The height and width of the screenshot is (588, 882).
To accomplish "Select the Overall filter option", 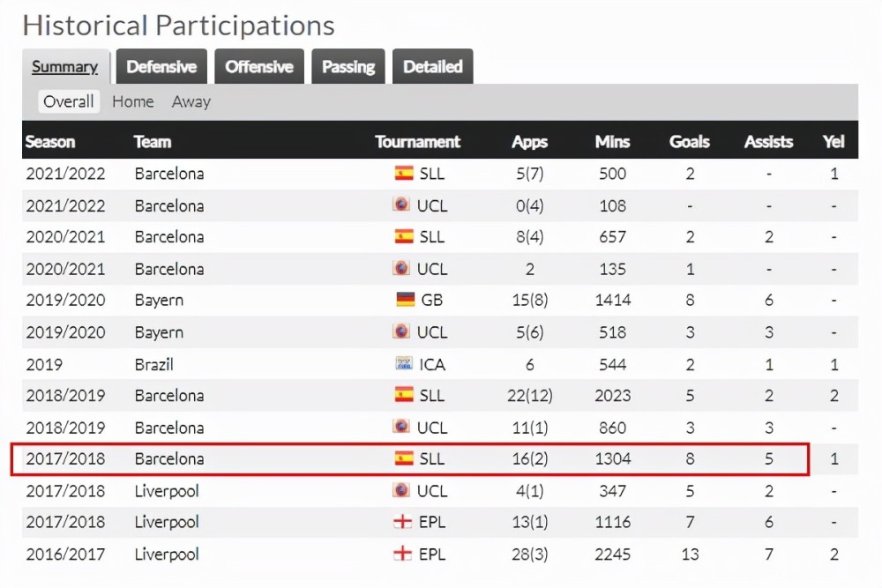I will [69, 101].
